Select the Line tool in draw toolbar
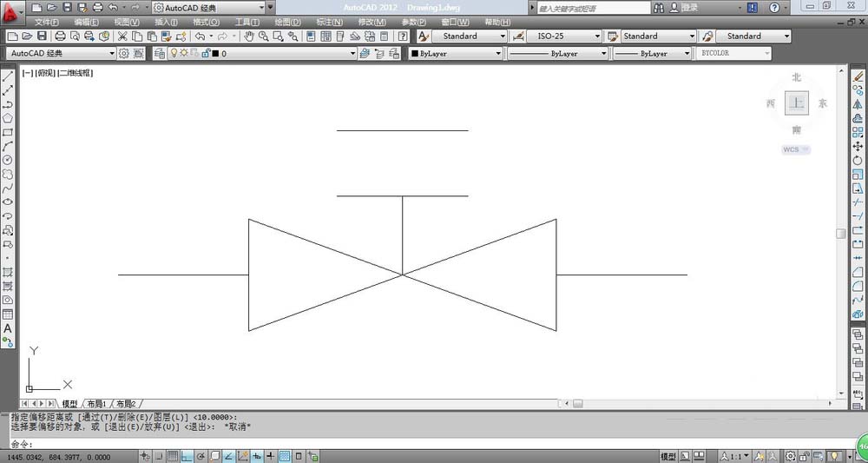The image size is (868, 463). click(x=8, y=76)
